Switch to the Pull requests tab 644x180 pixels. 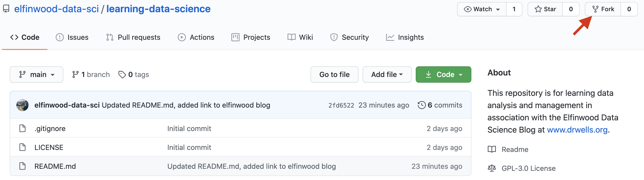coord(133,37)
